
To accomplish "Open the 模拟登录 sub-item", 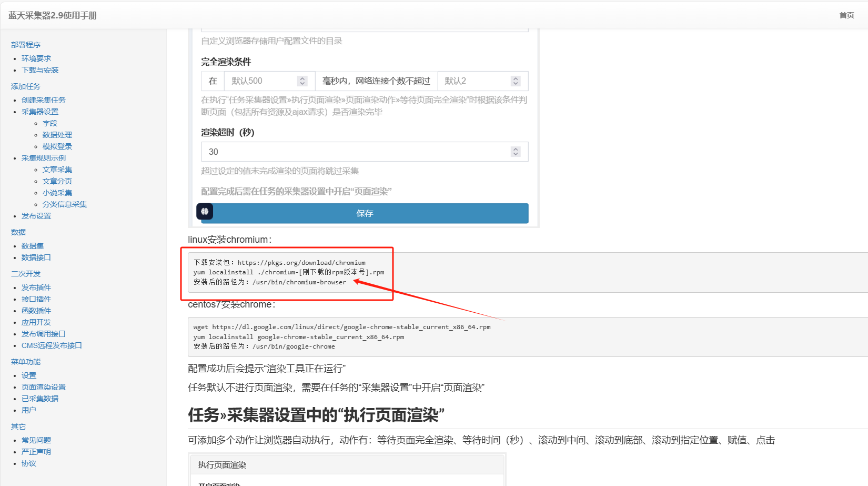I will click(57, 146).
